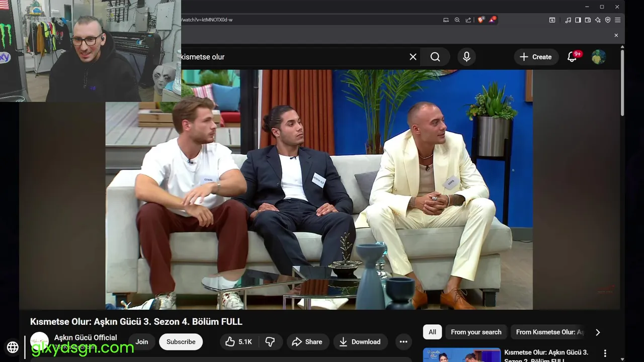
Task: Click the share page icon in address bar
Action: coord(468,20)
